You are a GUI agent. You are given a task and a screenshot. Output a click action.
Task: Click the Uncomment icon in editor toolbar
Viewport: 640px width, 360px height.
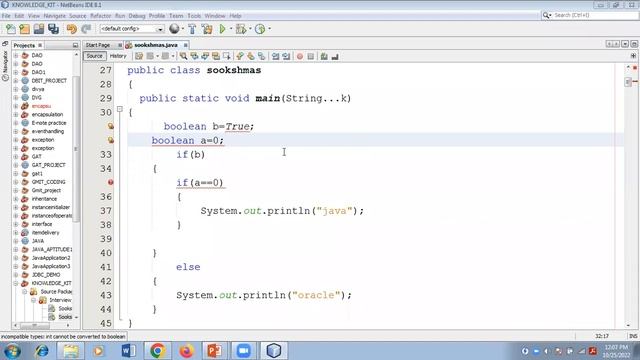(335, 56)
